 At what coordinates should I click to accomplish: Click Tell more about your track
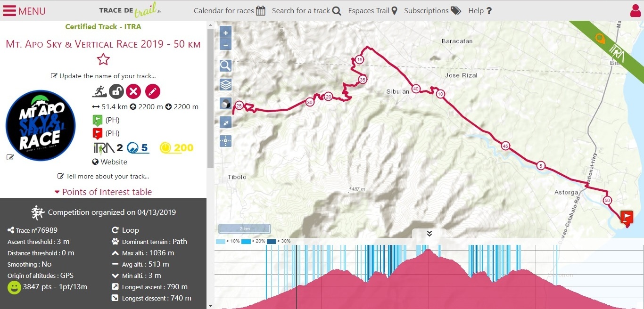[x=103, y=176]
